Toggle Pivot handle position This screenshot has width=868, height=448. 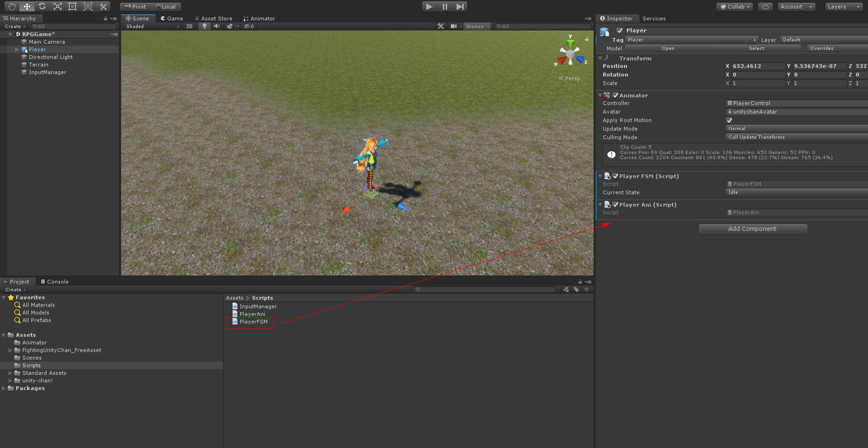(x=135, y=7)
